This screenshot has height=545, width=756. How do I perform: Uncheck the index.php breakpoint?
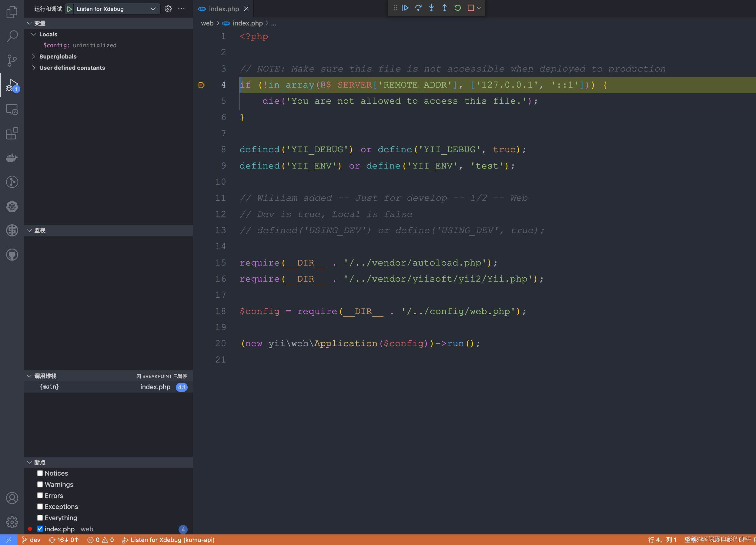coord(40,529)
